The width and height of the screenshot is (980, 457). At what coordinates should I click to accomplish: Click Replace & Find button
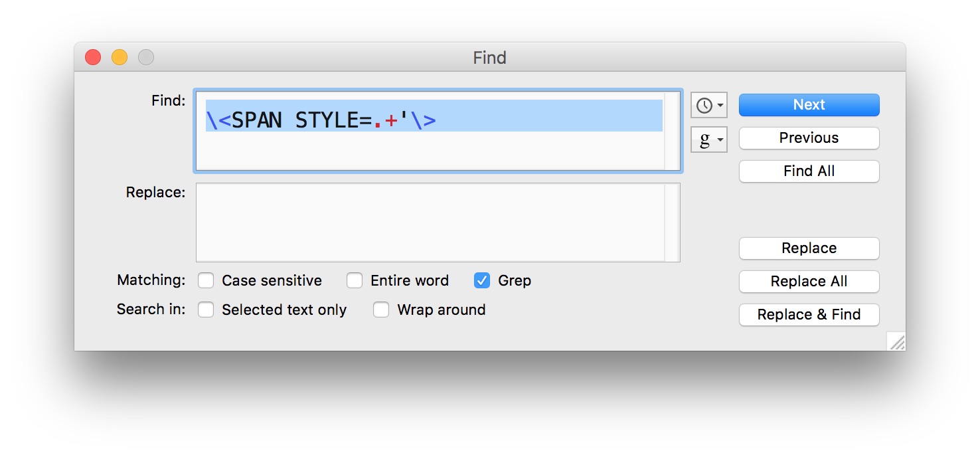tap(809, 315)
